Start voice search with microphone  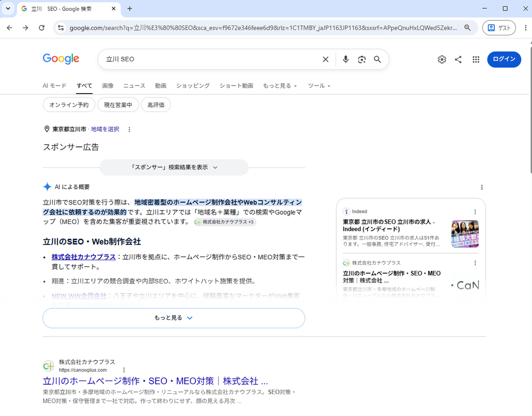click(345, 59)
